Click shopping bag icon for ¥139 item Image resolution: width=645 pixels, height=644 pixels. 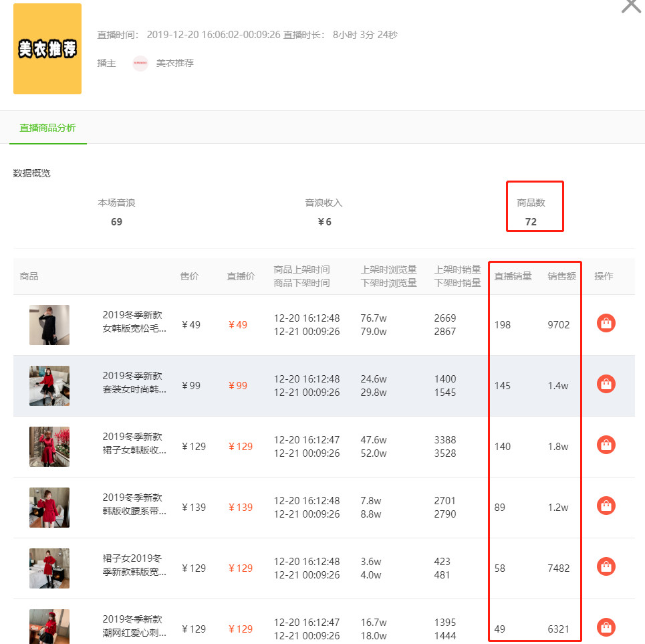(x=606, y=506)
